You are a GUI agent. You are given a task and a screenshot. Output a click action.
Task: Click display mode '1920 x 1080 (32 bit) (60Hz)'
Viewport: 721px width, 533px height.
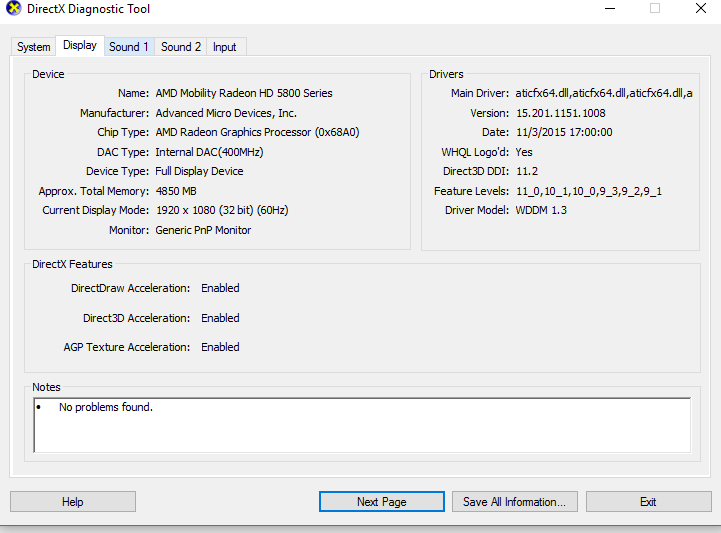click(222, 211)
